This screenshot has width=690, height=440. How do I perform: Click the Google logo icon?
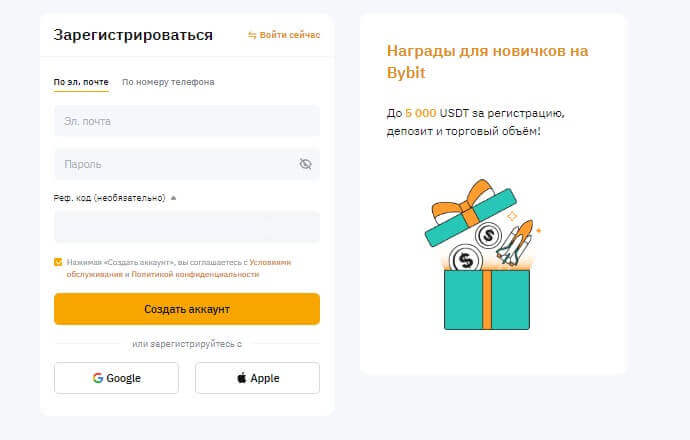click(x=98, y=378)
